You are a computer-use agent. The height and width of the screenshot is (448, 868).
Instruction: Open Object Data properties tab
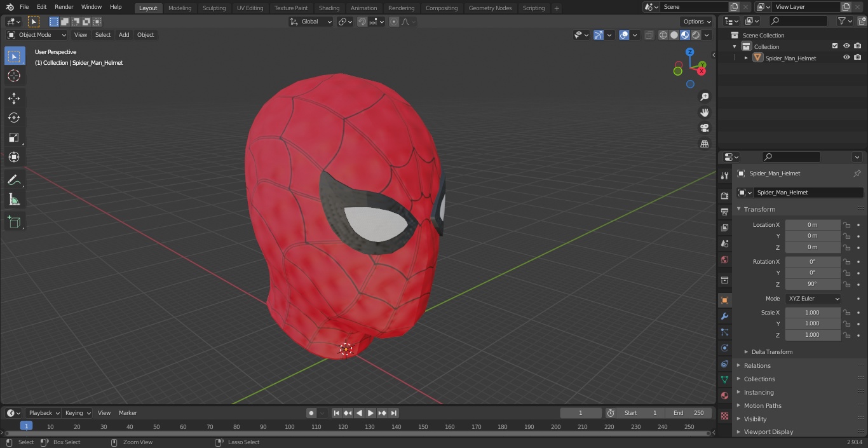[x=724, y=379]
